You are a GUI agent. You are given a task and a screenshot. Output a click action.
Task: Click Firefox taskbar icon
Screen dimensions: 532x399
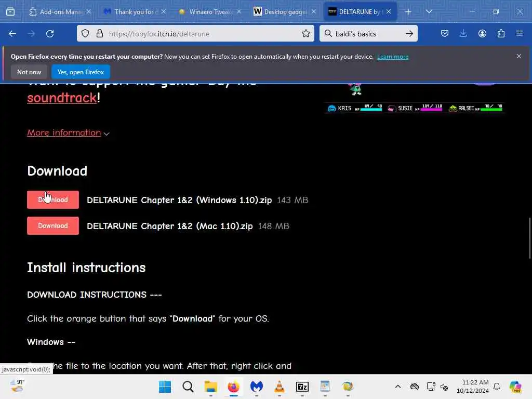pos(233,387)
